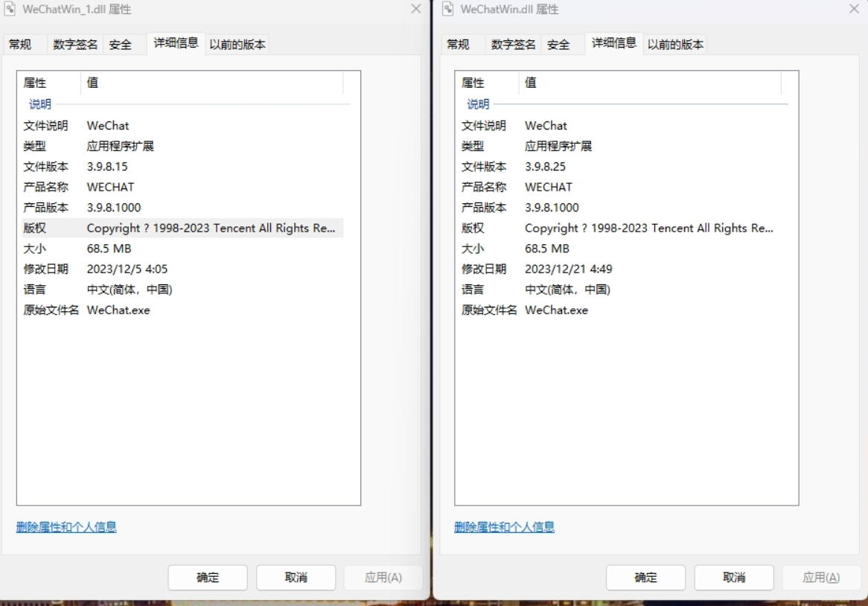Open 数字签名 tab in WeChatWin.dll window
Image resolution: width=868 pixels, height=606 pixels.
pos(513,44)
